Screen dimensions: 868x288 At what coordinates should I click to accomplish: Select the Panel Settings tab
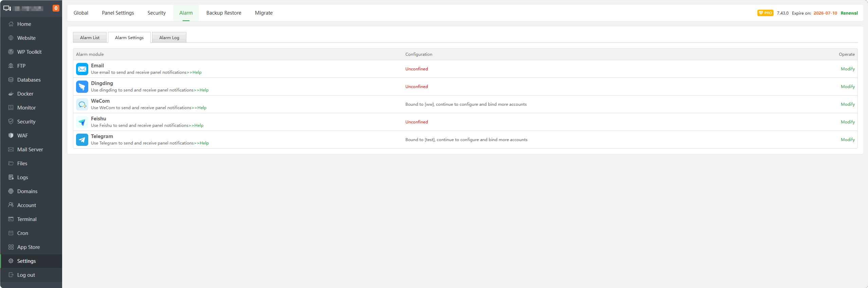tap(118, 13)
